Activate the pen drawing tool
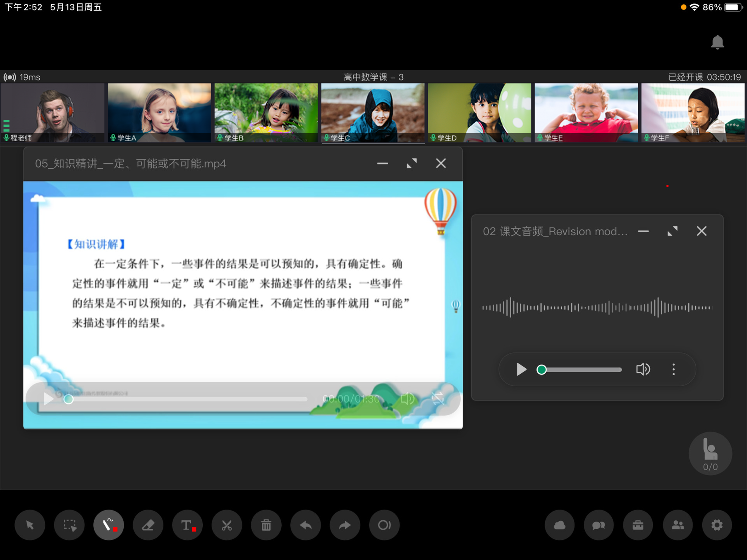The image size is (747, 560). 109,525
